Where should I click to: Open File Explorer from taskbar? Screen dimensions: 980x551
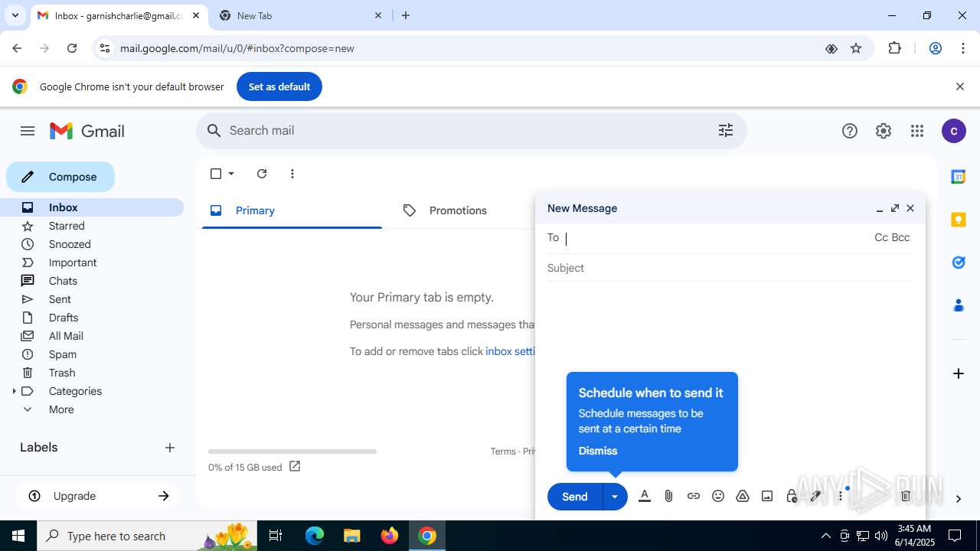[352, 536]
